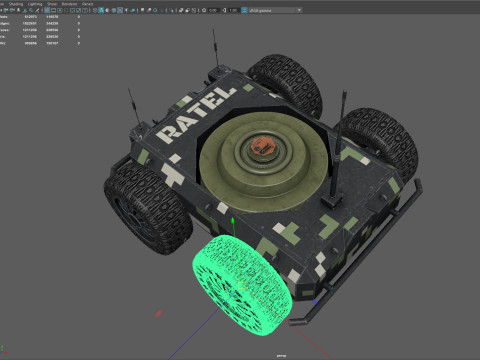The width and height of the screenshot is (480, 360).
Task: Click the Use All Lights icon
Action: click(x=126, y=10)
